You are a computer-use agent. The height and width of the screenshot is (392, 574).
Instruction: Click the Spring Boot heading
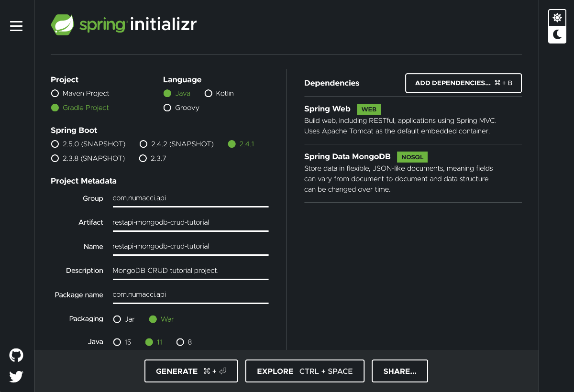tap(74, 131)
